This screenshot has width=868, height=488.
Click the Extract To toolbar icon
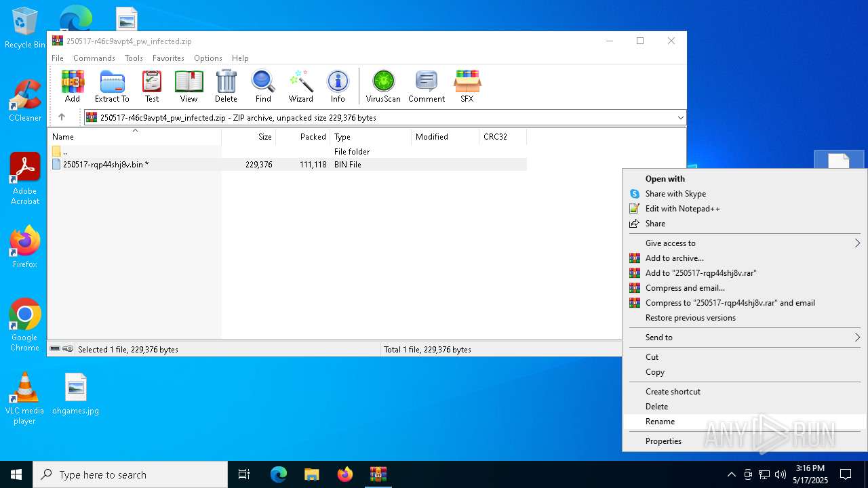112,86
